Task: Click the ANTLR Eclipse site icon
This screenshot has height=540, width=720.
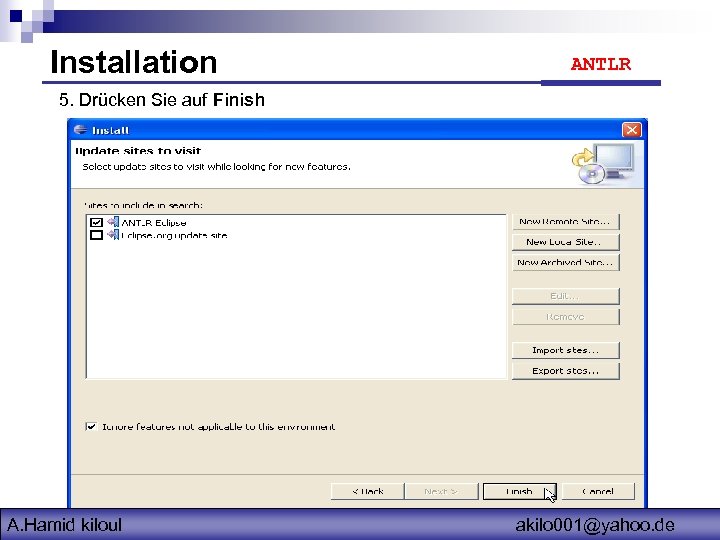Action: 113,222
